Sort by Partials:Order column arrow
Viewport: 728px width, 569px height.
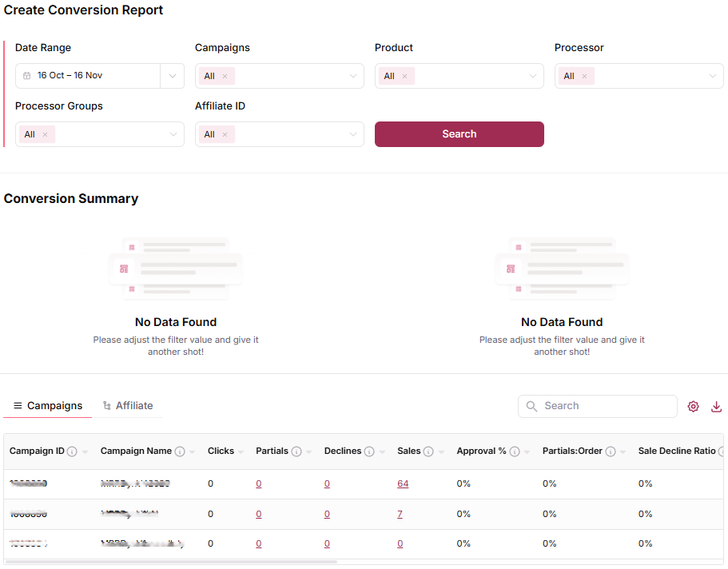coord(623,452)
